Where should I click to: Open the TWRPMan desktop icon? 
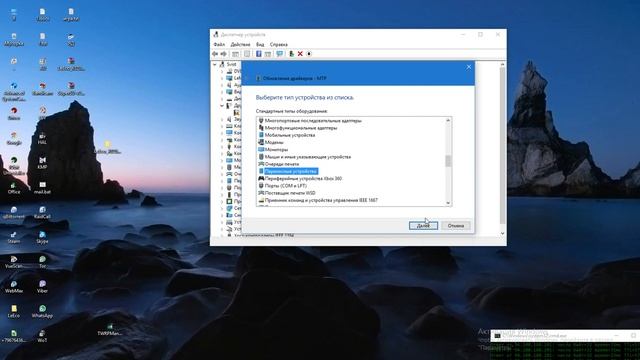click(x=110, y=330)
